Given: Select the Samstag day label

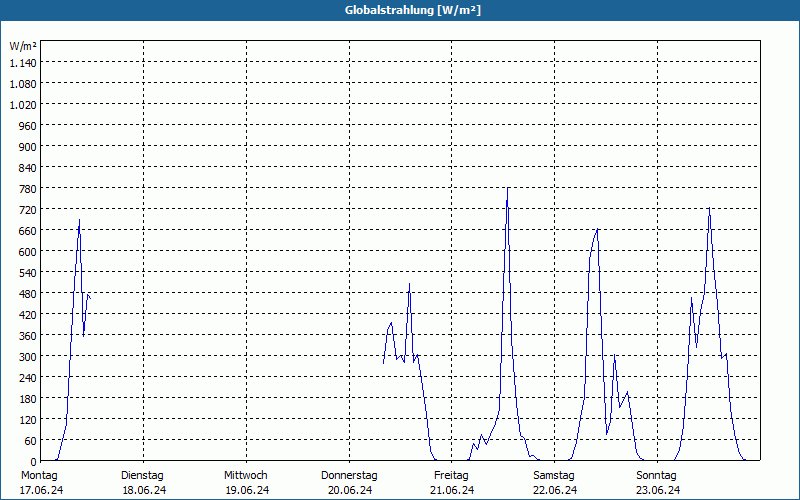Looking at the screenshot, I should (554, 476).
